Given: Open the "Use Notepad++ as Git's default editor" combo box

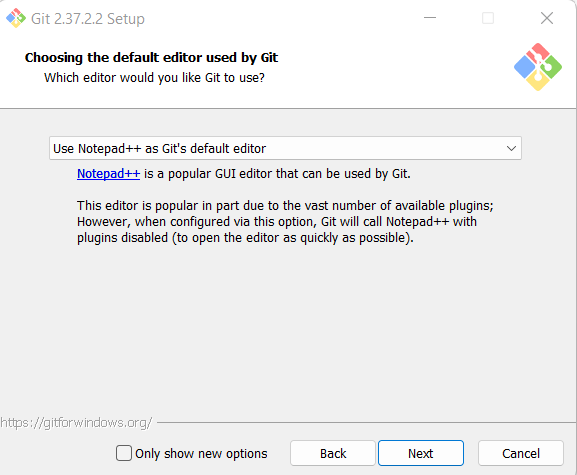Looking at the screenshot, I should pyautogui.click(x=285, y=148).
